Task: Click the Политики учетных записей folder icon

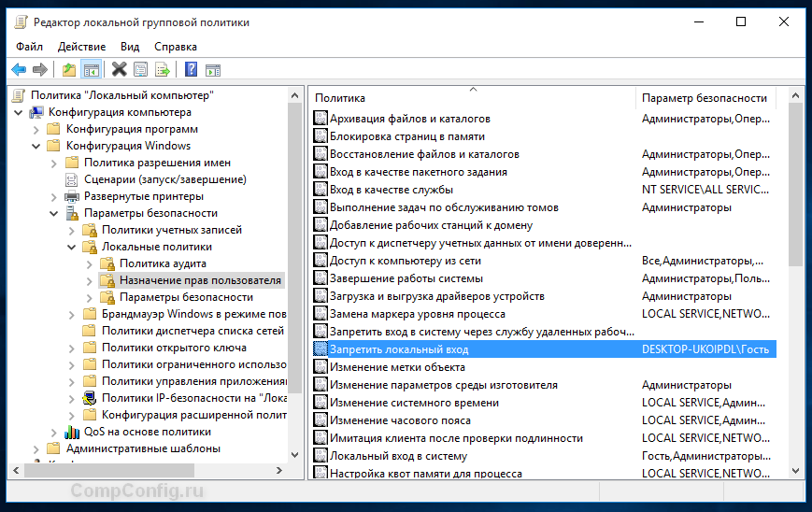Action: click(90, 230)
